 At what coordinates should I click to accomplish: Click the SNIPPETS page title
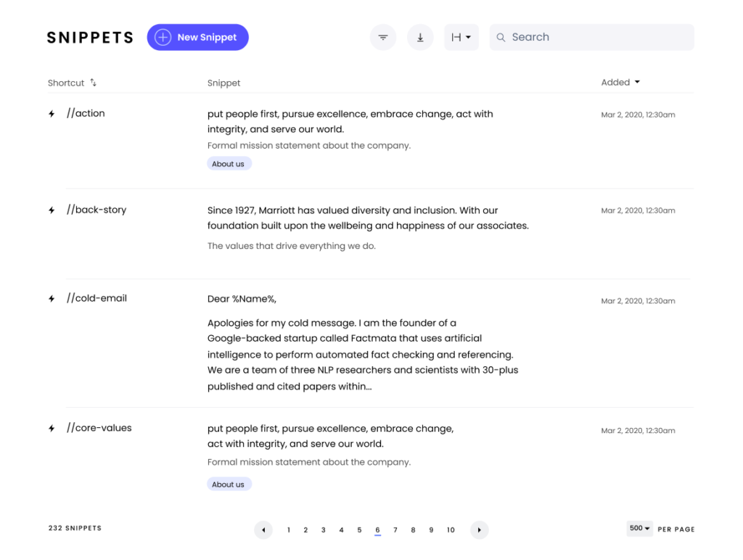[x=90, y=38]
